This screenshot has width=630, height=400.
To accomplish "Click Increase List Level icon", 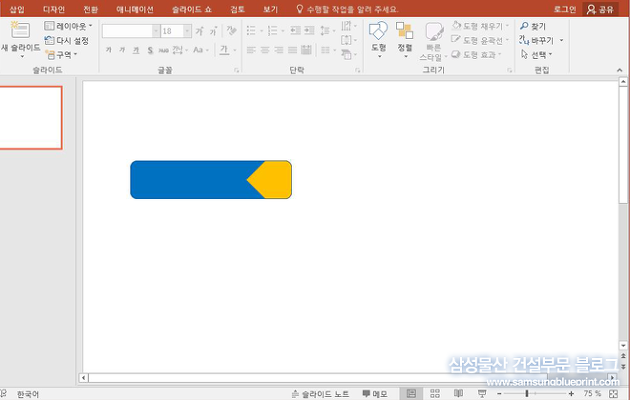I will tap(309, 31).
